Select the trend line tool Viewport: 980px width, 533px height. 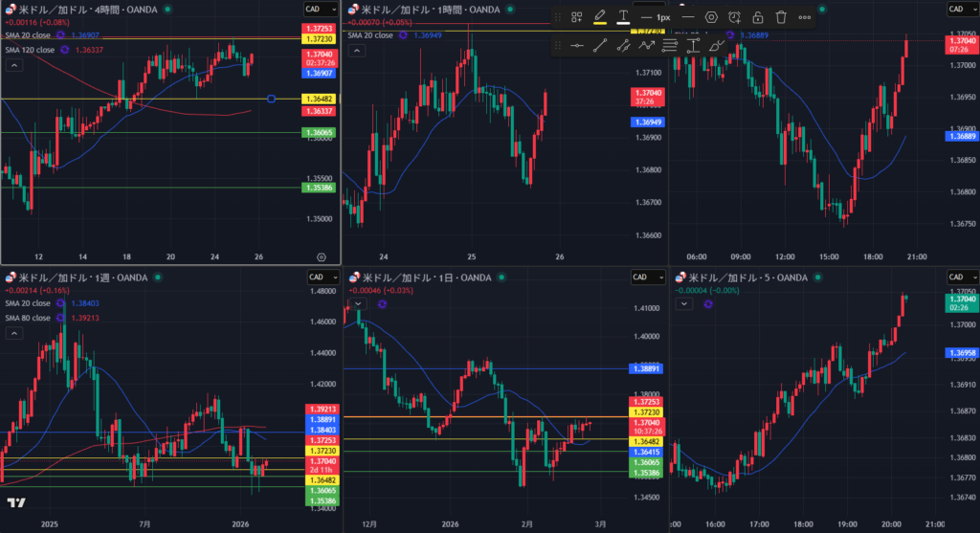pyautogui.click(x=600, y=45)
